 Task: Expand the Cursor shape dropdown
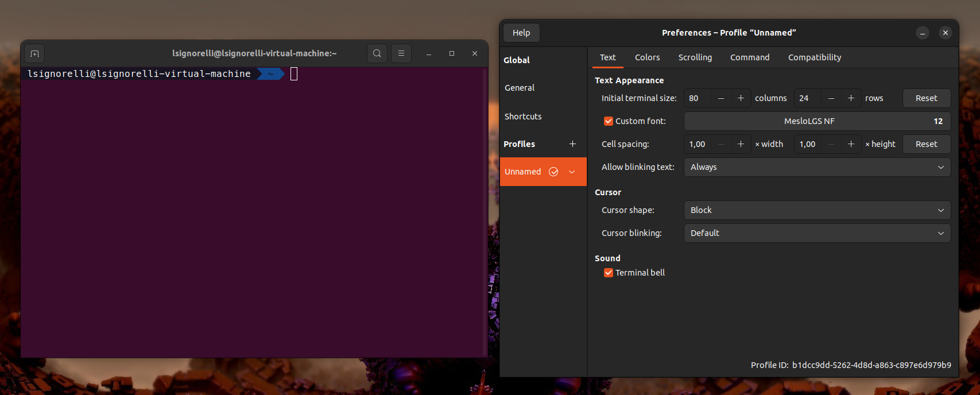coord(817,210)
